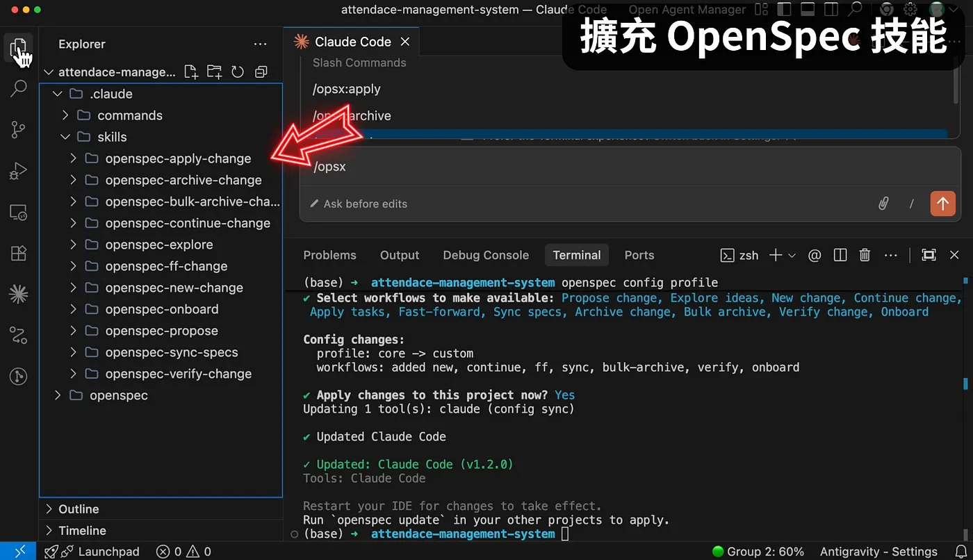Switch to the Output tab
The width and height of the screenshot is (973, 560).
click(x=400, y=255)
